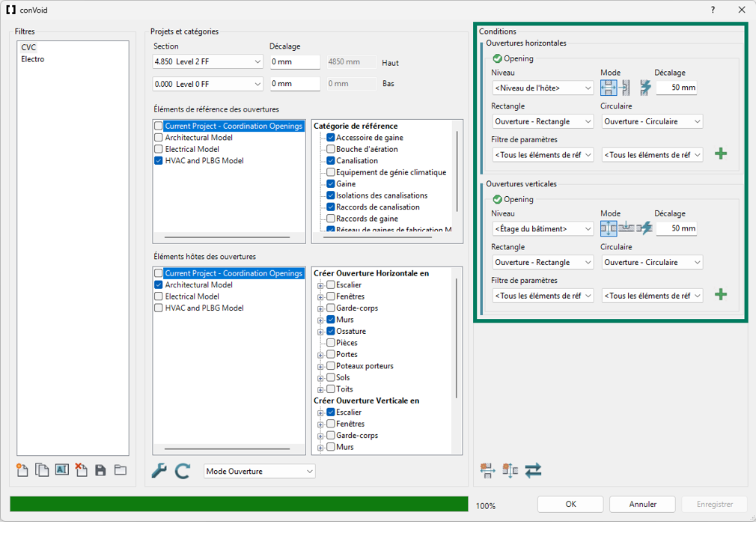Uncheck Architectural Model in host elements list
Screen dimensions: 756x539
pyautogui.click(x=159, y=285)
